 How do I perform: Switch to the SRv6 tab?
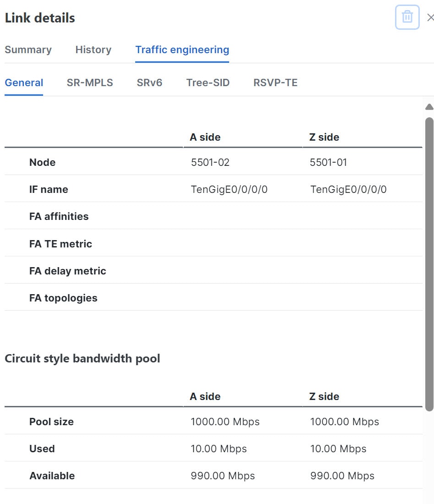point(149,82)
